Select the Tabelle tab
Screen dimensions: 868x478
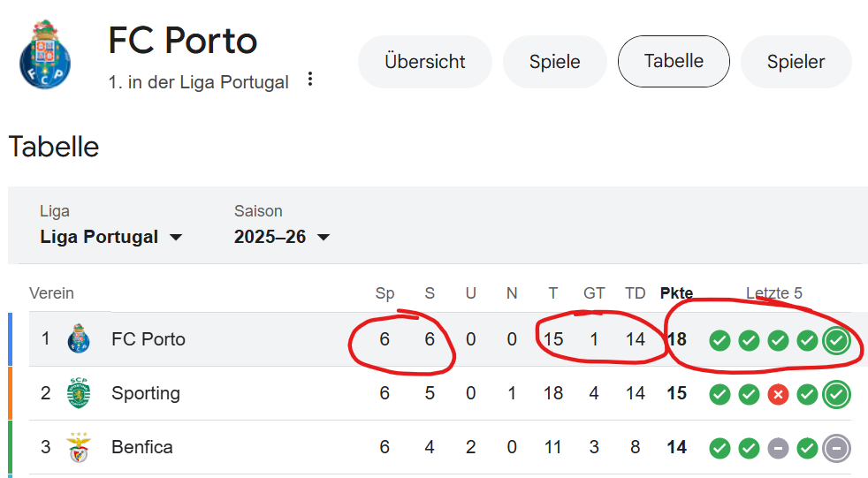click(674, 61)
